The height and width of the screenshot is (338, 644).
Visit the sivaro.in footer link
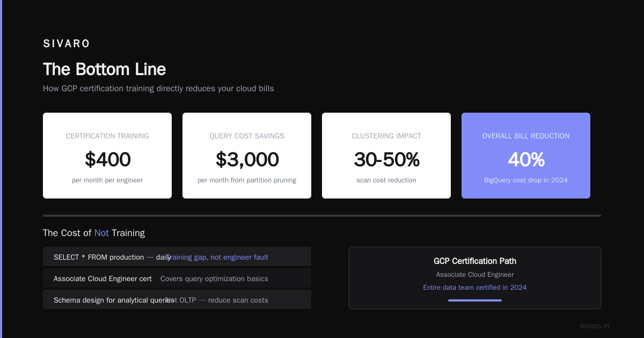tap(595, 326)
